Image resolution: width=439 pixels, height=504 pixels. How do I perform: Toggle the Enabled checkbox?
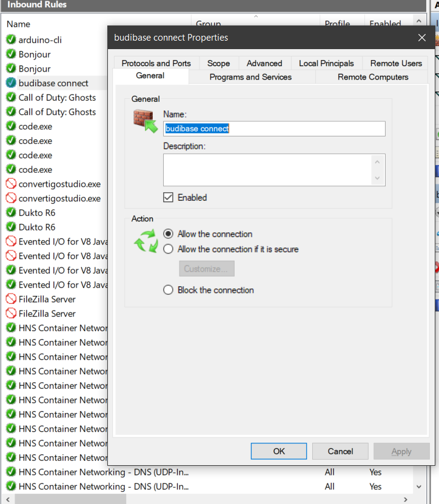point(168,197)
